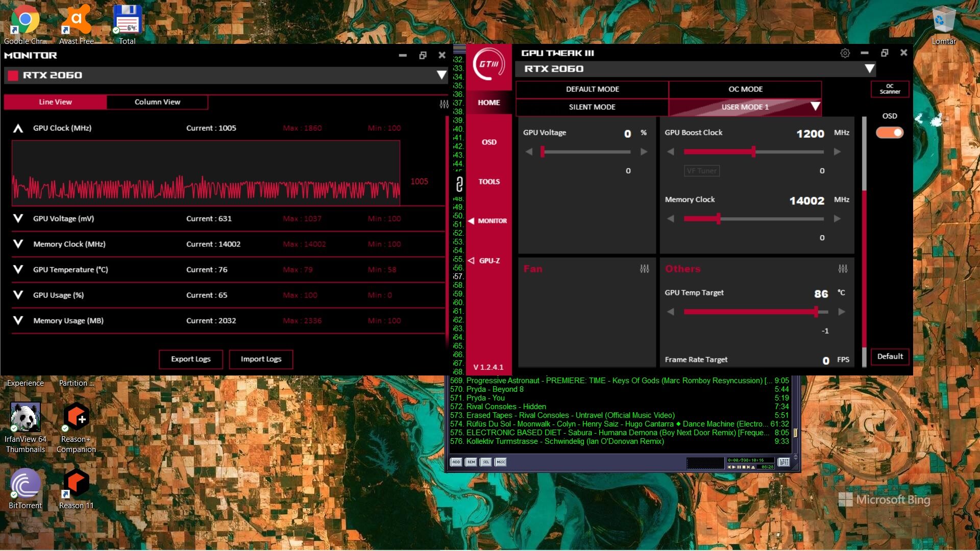Decrease GPU Boost Clock with left arrow
Image resolution: width=980 pixels, height=551 pixels.
[x=671, y=152]
